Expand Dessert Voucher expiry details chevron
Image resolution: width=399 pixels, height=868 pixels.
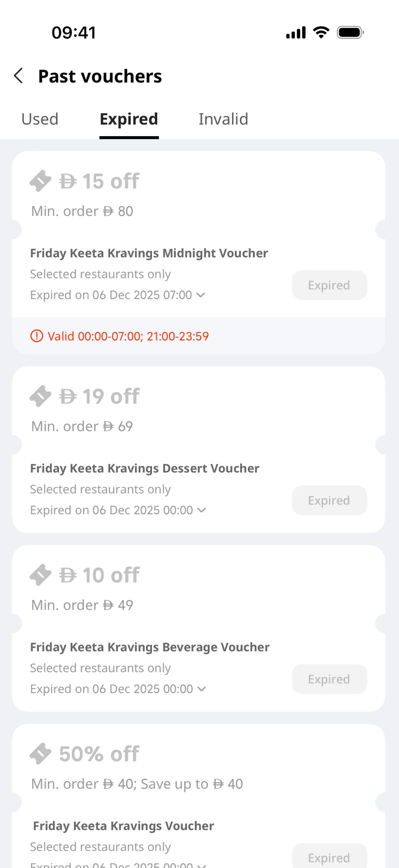point(202,510)
